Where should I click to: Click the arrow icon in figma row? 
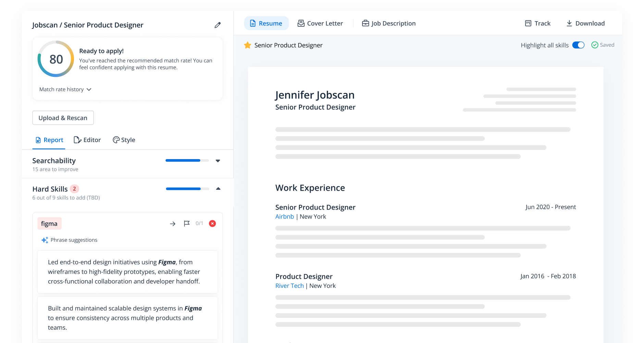point(173,224)
